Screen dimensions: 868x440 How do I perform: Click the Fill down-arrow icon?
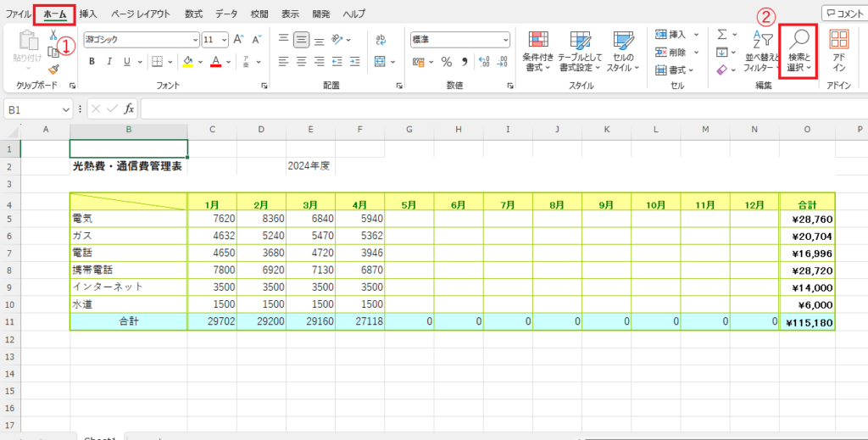point(722,52)
